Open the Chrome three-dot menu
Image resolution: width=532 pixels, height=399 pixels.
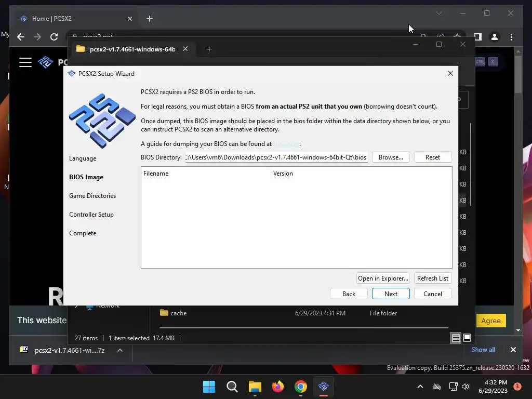(x=511, y=37)
